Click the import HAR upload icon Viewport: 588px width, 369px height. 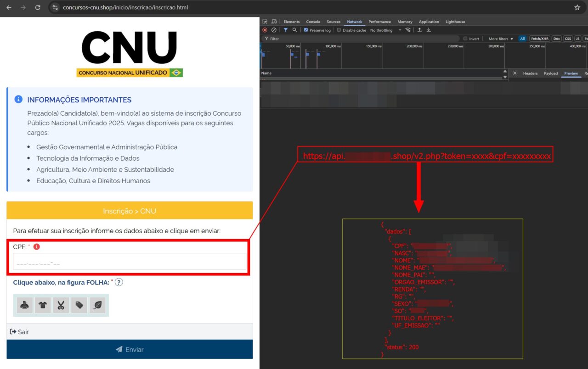coord(419,30)
